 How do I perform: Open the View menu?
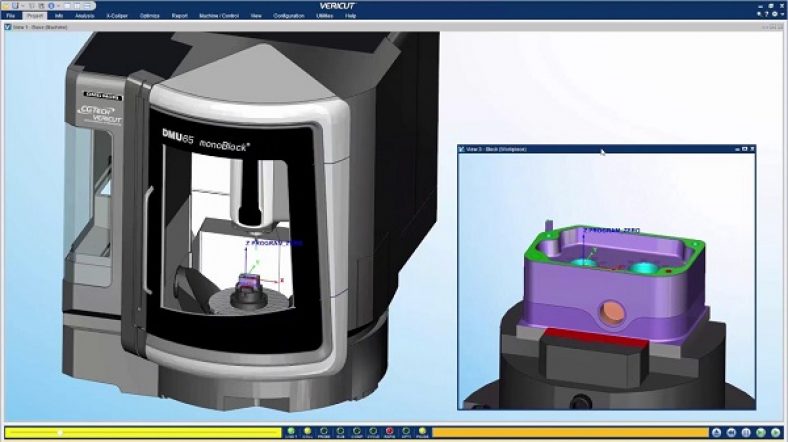pos(256,16)
